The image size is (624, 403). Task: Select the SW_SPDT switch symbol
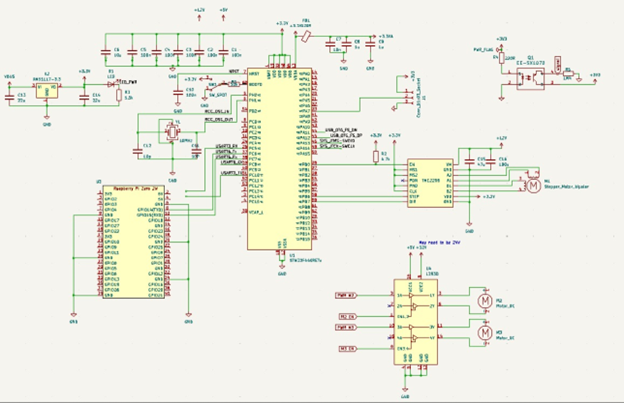coord(212,86)
